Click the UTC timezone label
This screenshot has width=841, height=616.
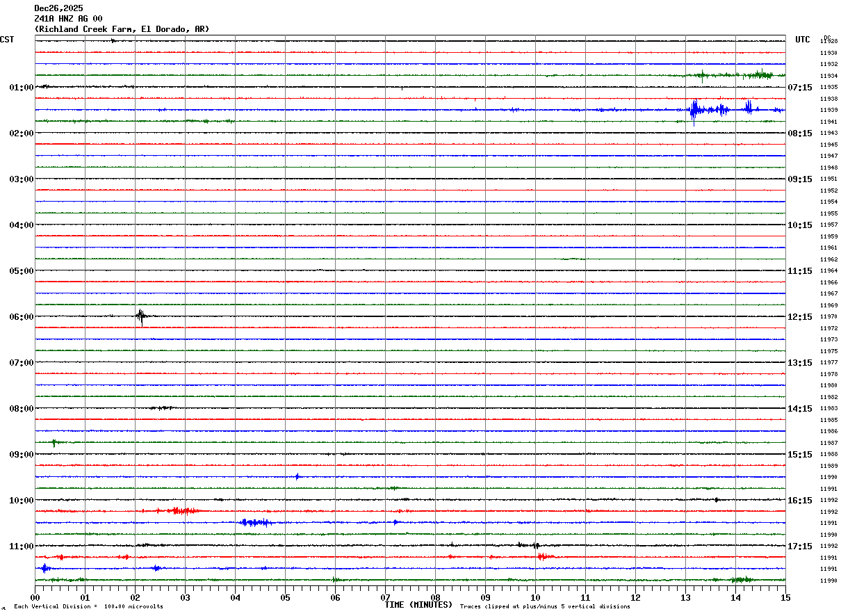click(x=803, y=40)
